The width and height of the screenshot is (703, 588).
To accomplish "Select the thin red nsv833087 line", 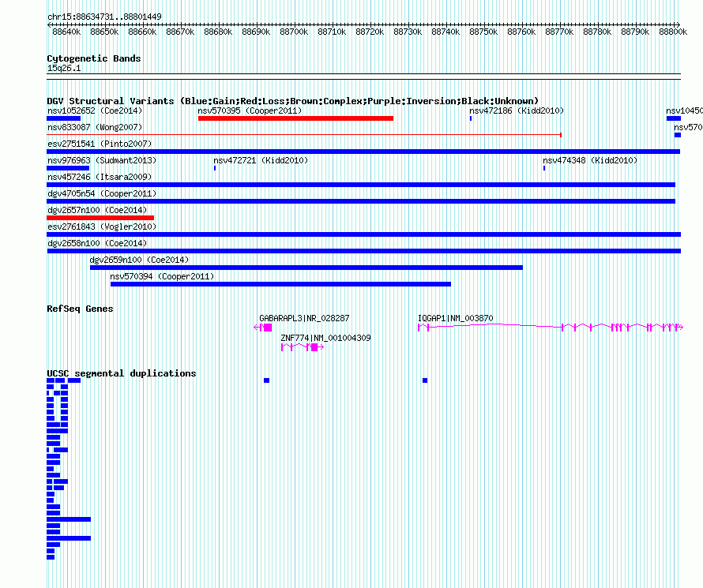I will click(304, 135).
